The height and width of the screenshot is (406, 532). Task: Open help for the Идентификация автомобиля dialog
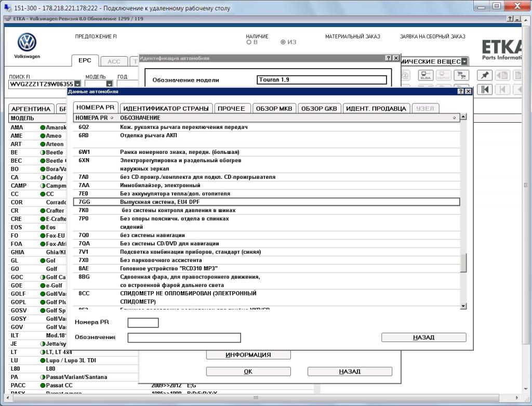389,58
